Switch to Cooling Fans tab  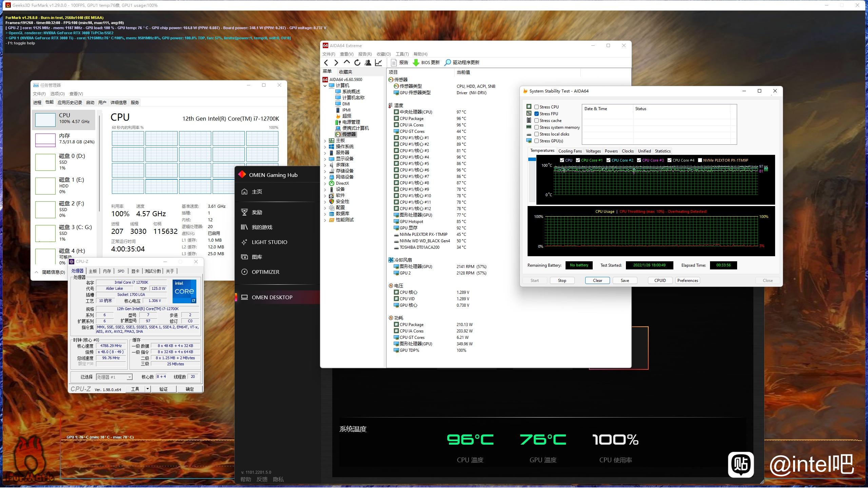(x=570, y=151)
